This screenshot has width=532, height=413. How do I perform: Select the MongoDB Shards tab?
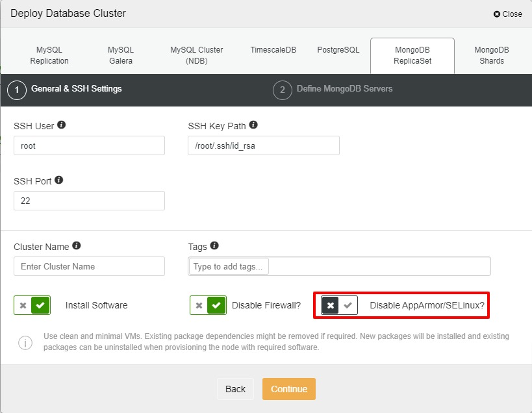pos(491,55)
